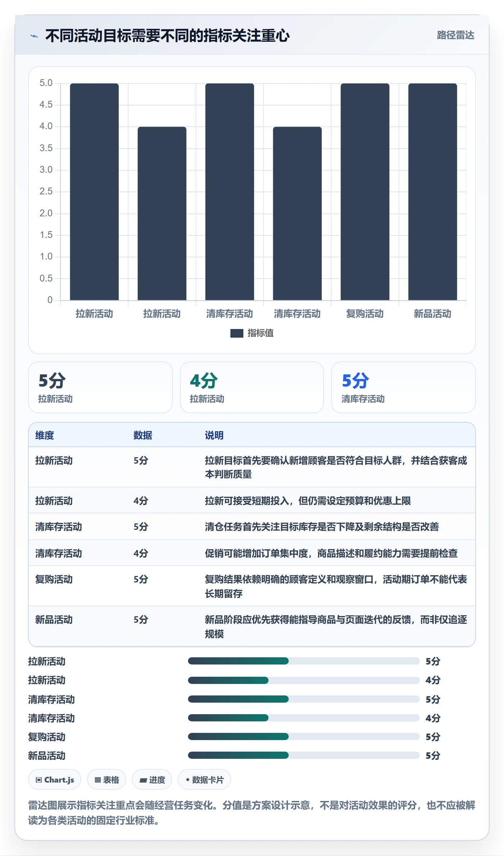Click 新品活动 in the table's 维度 column

(x=54, y=620)
